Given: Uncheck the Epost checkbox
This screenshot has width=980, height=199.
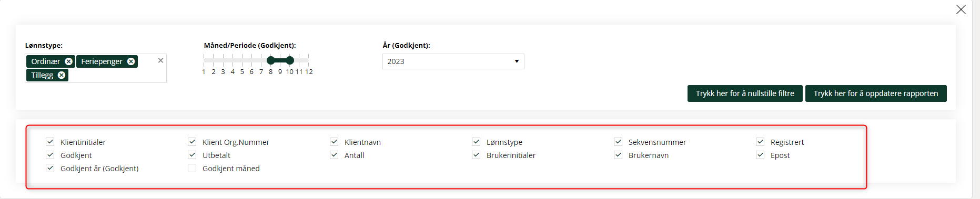Looking at the screenshot, I should click(x=760, y=155).
